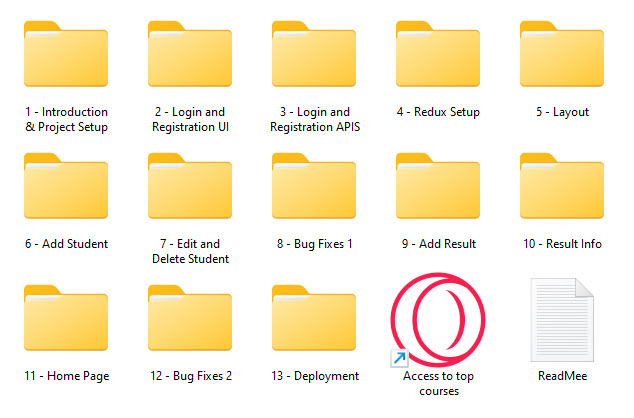Select the 5 - Layout folder

coord(562,54)
